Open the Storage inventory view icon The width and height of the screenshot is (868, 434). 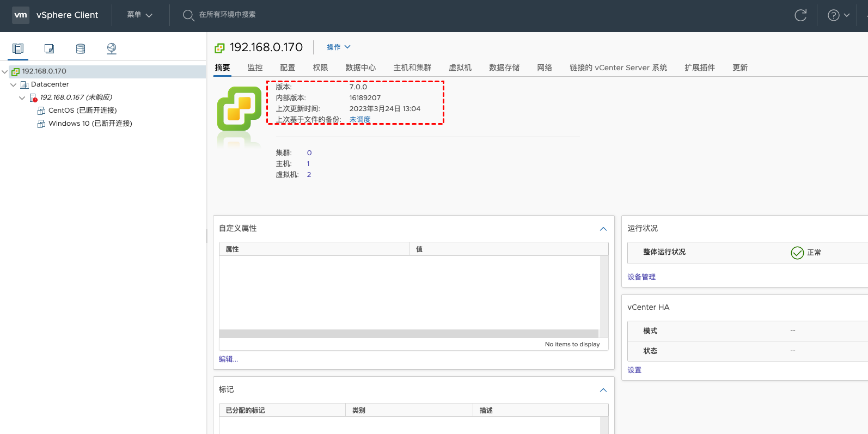(81, 49)
